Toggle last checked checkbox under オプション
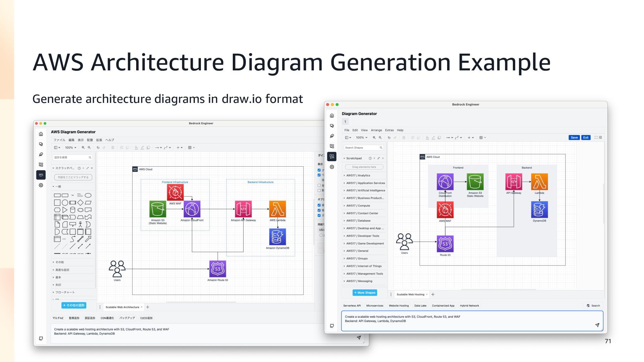Image resolution: width=644 pixels, height=362 pixels. [x=319, y=216]
